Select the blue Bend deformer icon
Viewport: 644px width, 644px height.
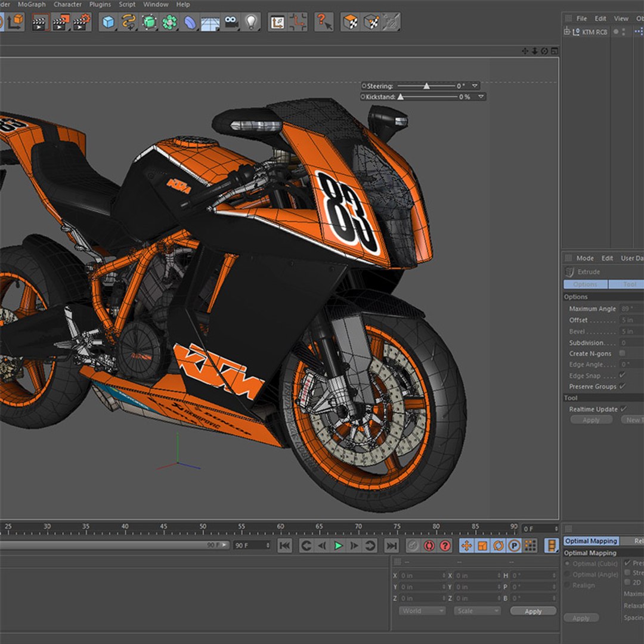pyautogui.click(x=190, y=22)
